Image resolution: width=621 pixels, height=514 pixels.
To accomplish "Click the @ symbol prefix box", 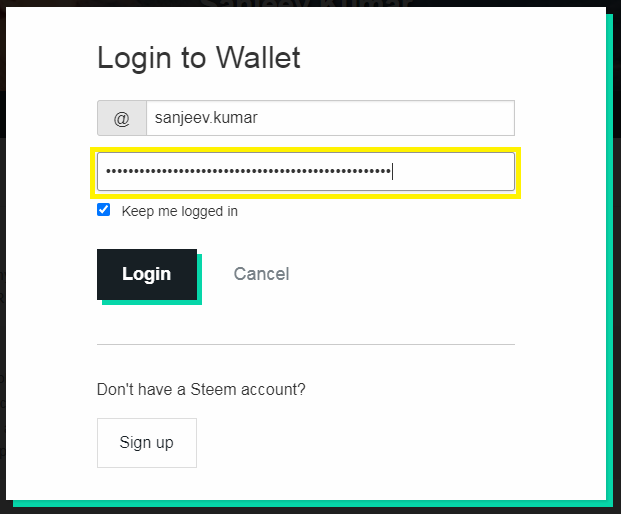I will (x=122, y=118).
